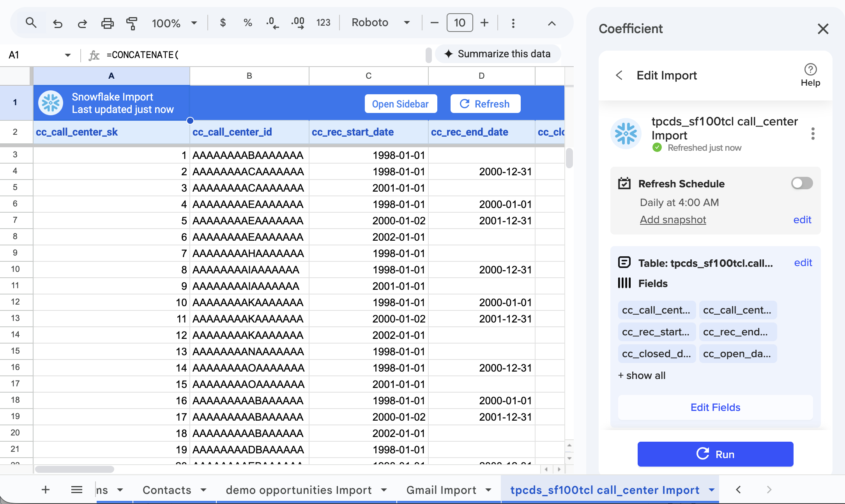
Task: Click the blue Run button
Action: coord(715,454)
